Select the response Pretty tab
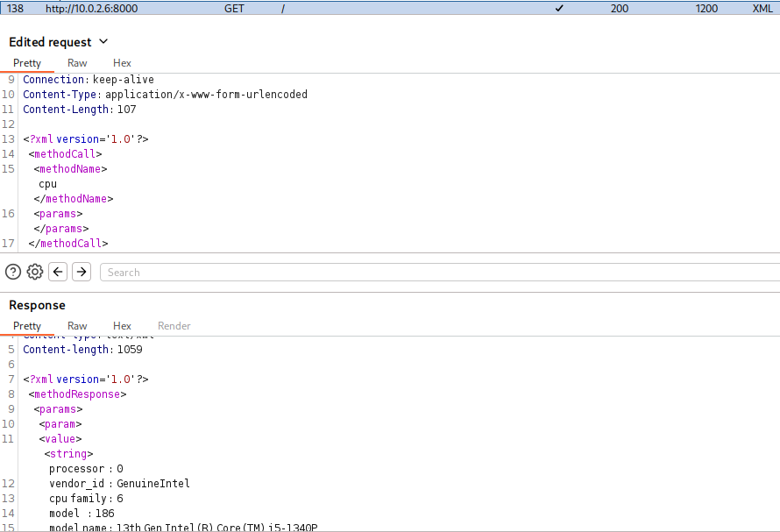Image resolution: width=780 pixels, height=532 pixels. 27,326
